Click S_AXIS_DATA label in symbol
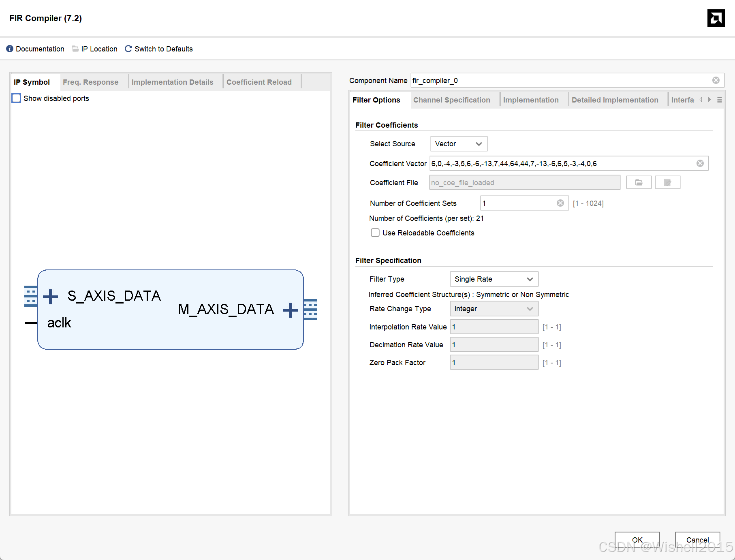 (x=114, y=296)
